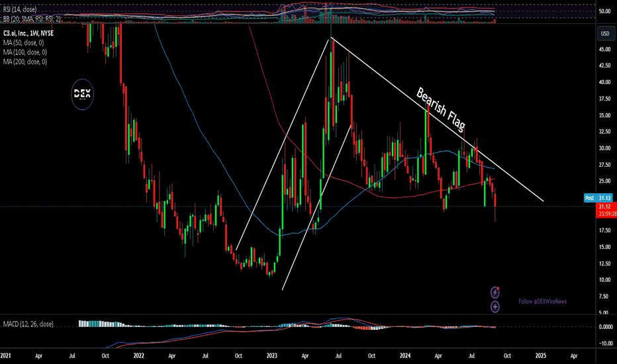Click the 27.50 price axis value

point(605,165)
